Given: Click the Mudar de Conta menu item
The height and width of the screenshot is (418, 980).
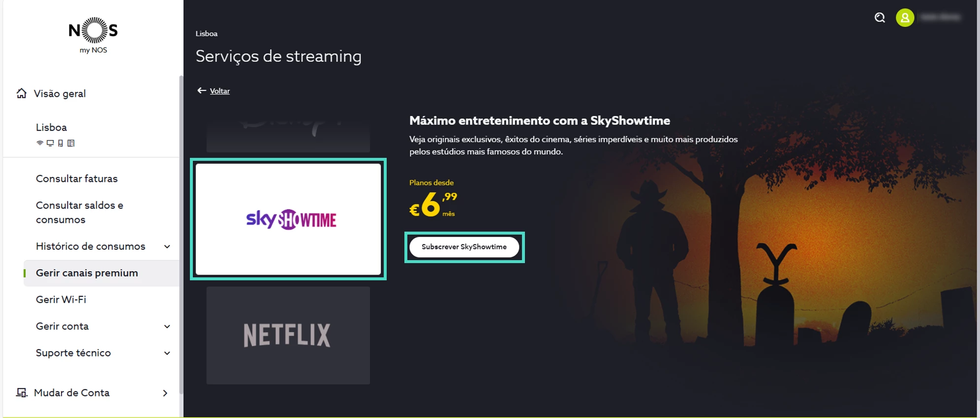Looking at the screenshot, I should point(72,393).
